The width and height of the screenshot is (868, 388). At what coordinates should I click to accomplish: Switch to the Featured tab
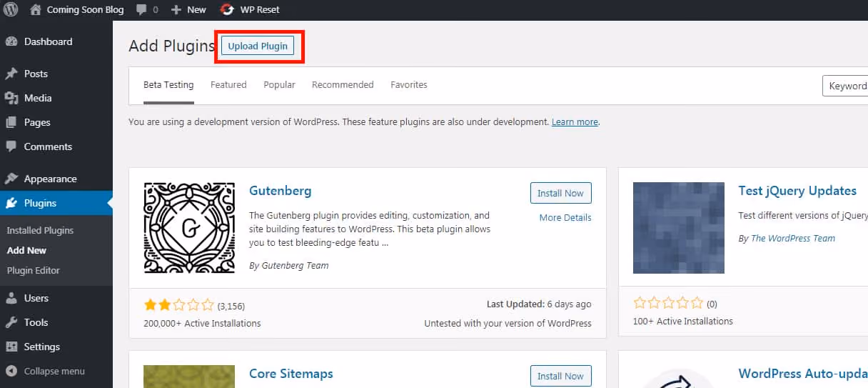tap(228, 85)
